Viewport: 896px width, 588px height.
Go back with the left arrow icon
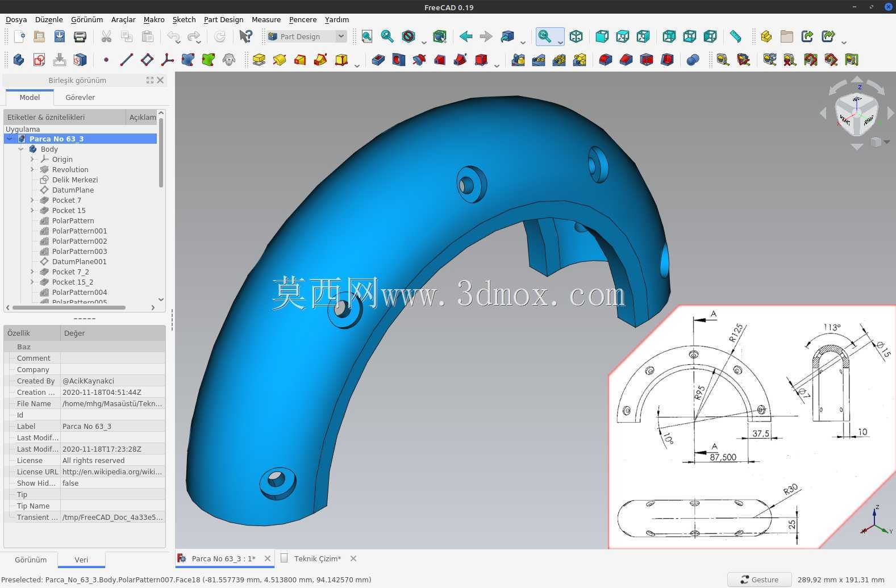click(466, 36)
